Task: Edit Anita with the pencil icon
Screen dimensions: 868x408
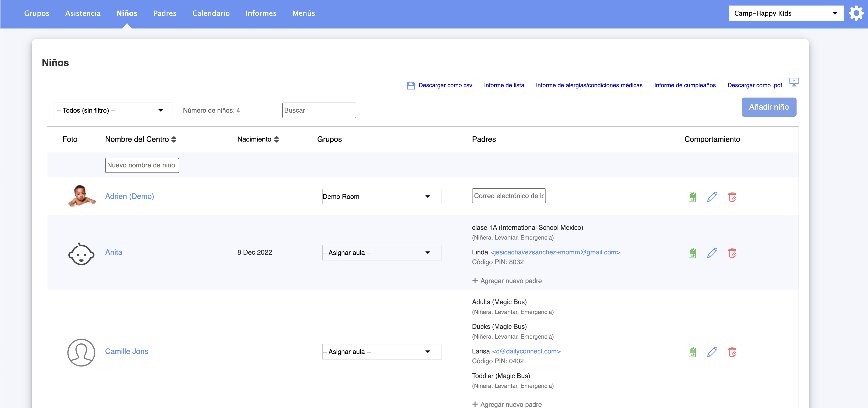Action: point(712,253)
